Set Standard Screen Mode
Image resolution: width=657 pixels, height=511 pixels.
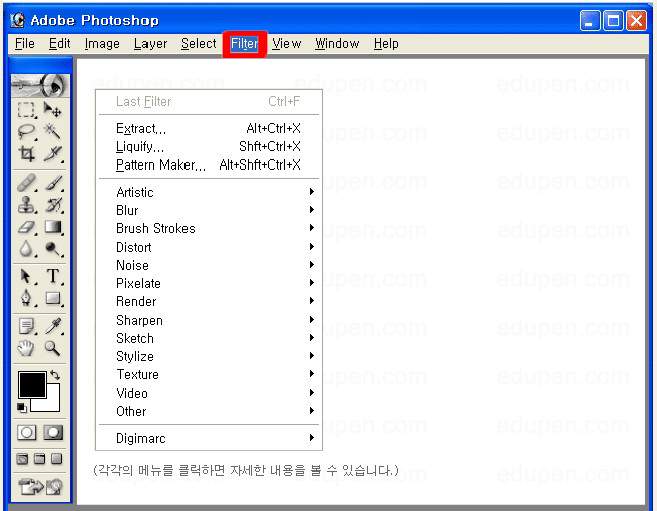[x=22, y=459]
